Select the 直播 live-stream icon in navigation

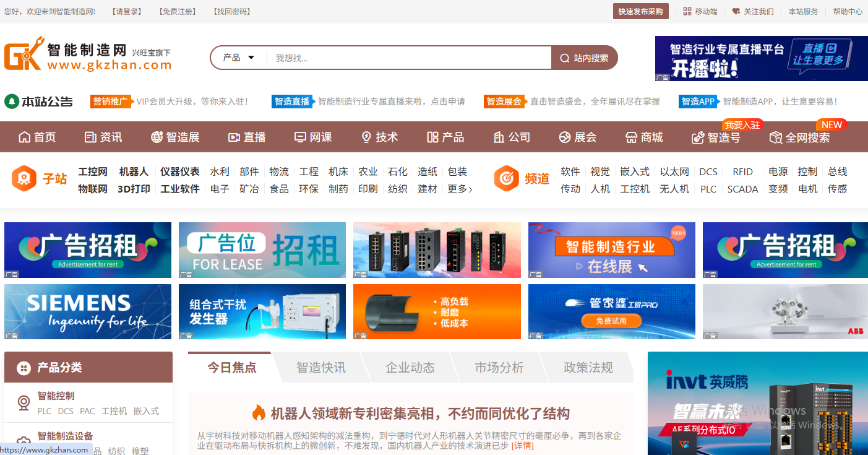tap(233, 137)
